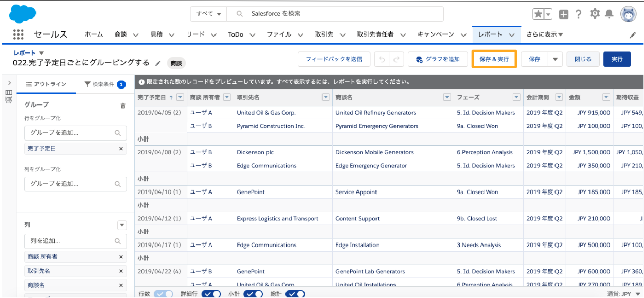Click the 実行 button

point(617,59)
